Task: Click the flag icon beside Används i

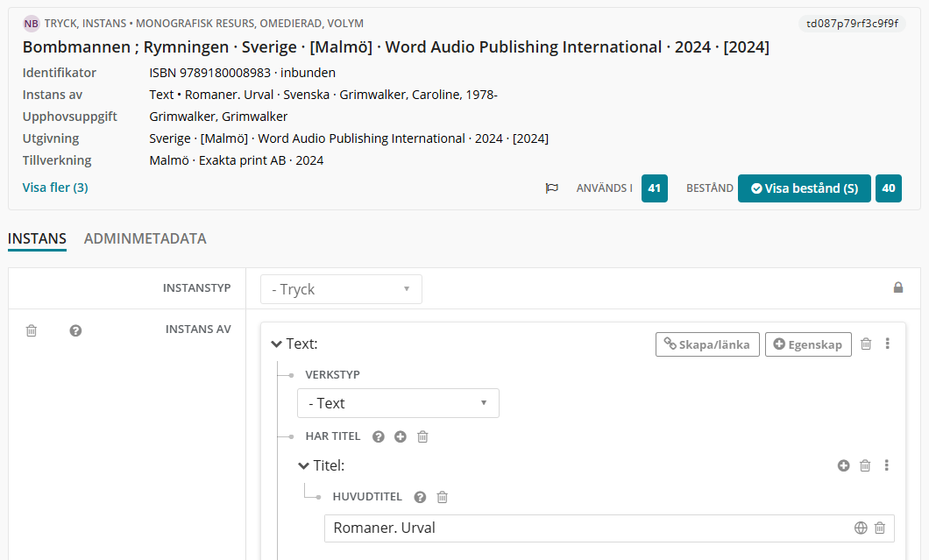Action: pyautogui.click(x=551, y=188)
